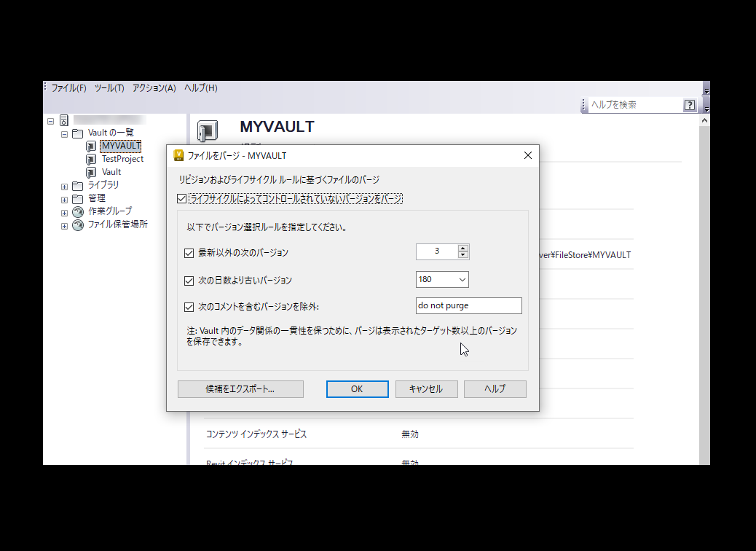This screenshot has height=551, width=756.
Task: Open the ヘルプ(H) menu
Action: tap(200, 87)
